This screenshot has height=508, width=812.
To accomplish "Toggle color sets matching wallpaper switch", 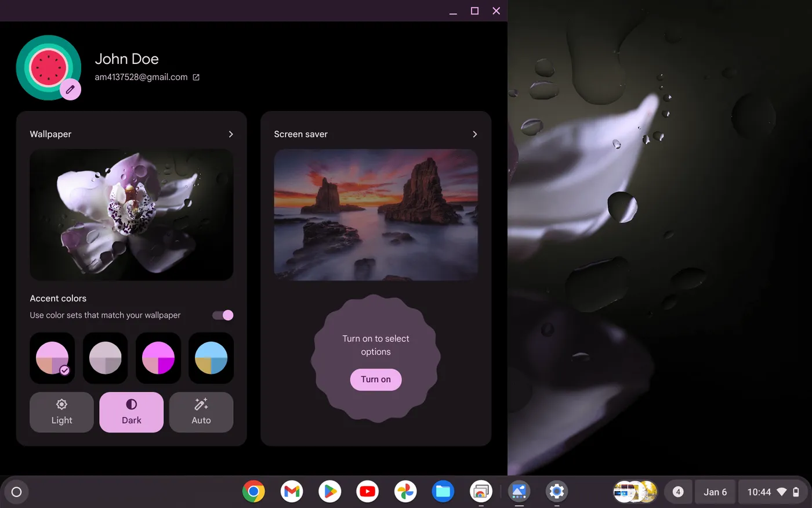I will [x=223, y=315].
